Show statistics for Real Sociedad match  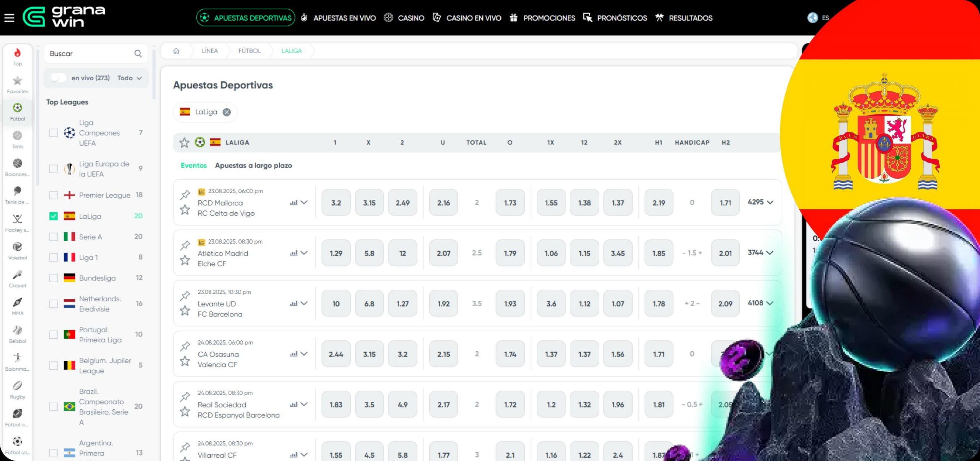tap(294, 404)
